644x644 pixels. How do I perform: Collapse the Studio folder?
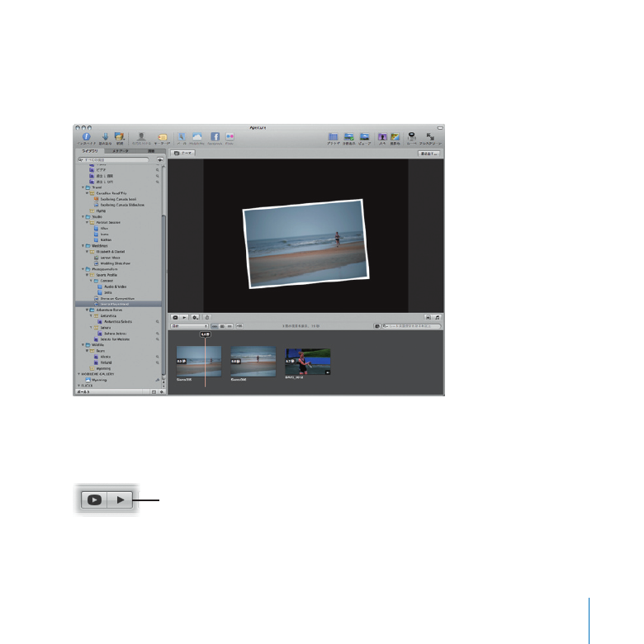(x=83, y=216)
